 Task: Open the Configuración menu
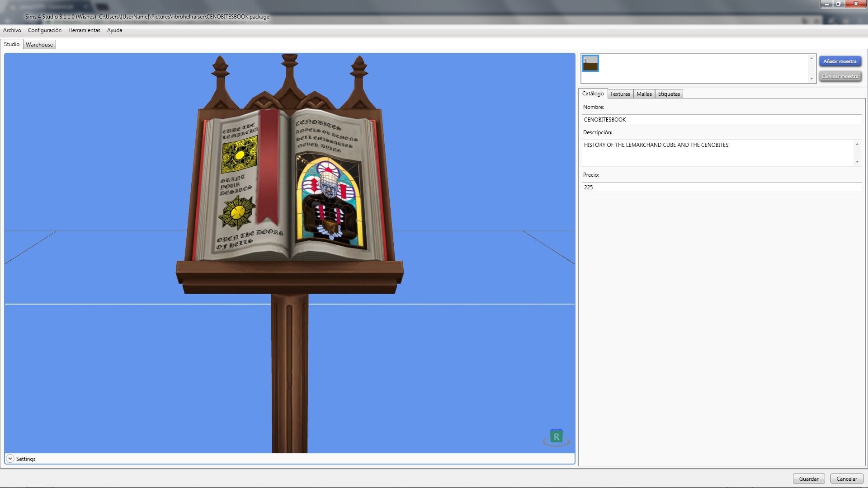pos(45,30)
